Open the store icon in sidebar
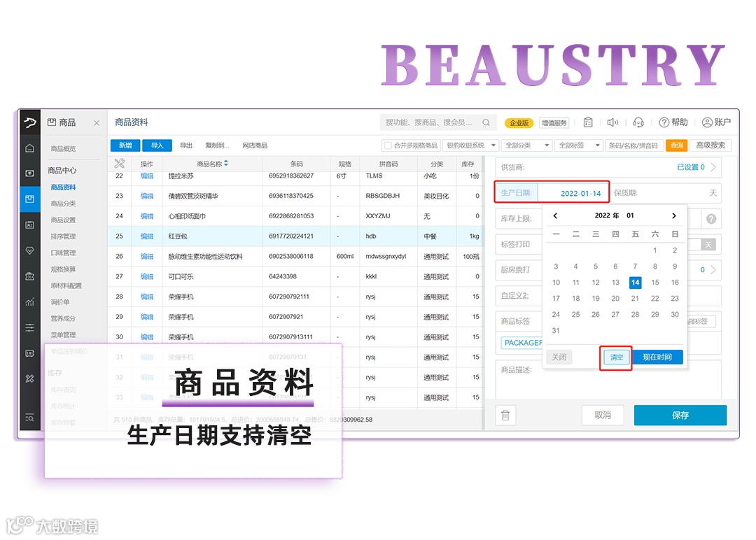The height and width of the screenshot is (540, 756). [30, 276]
